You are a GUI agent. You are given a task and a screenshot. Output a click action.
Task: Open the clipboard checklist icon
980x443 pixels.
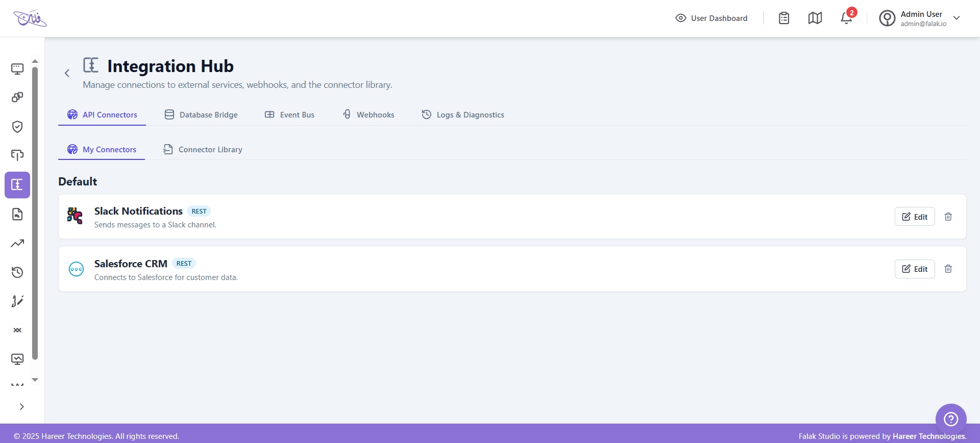(x=784, y=18)
